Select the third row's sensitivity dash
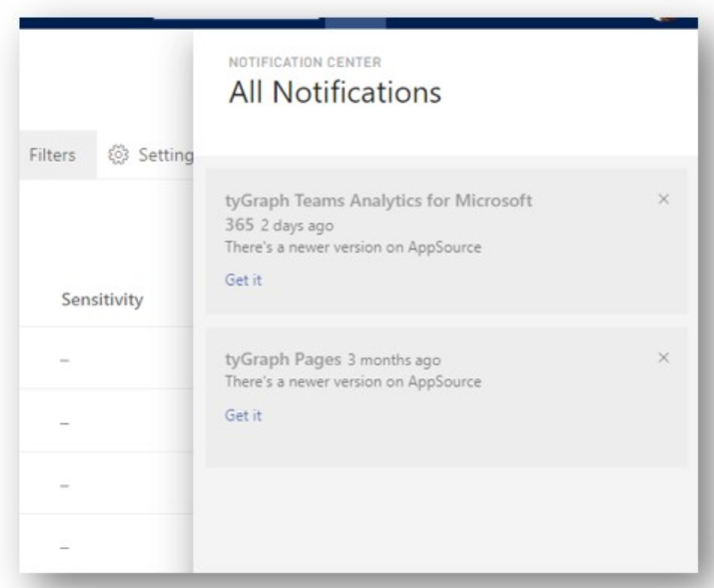Viewport: 714px width, 588px height. [65, 486]
